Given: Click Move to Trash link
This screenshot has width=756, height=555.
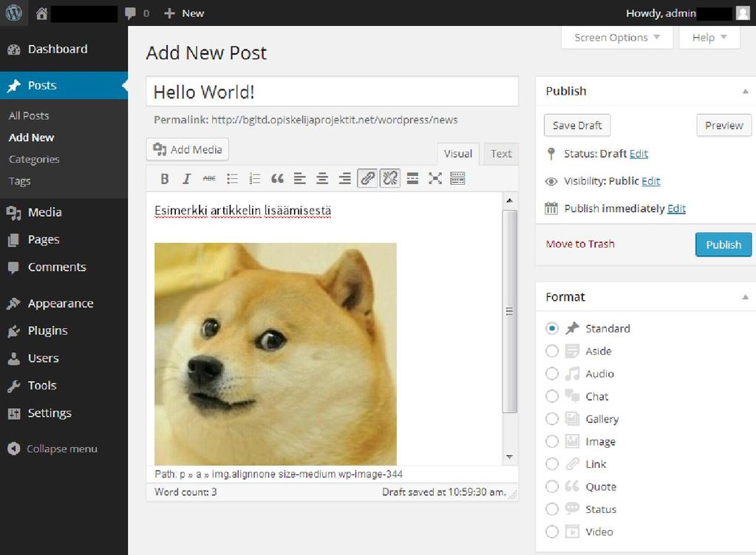Looking at the screenshot, I should click(580, 244).
